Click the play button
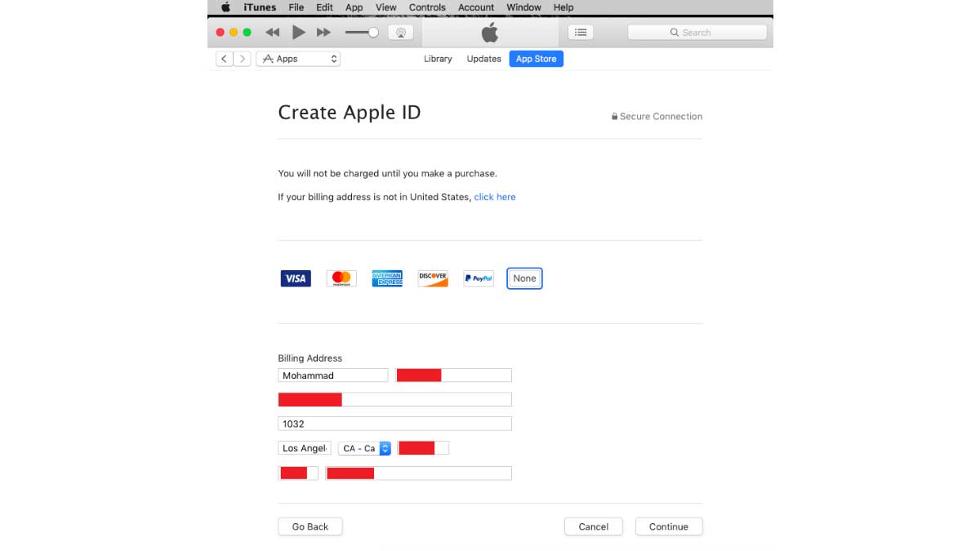Viewport: 980px width, 551px height. click(299, 33)
